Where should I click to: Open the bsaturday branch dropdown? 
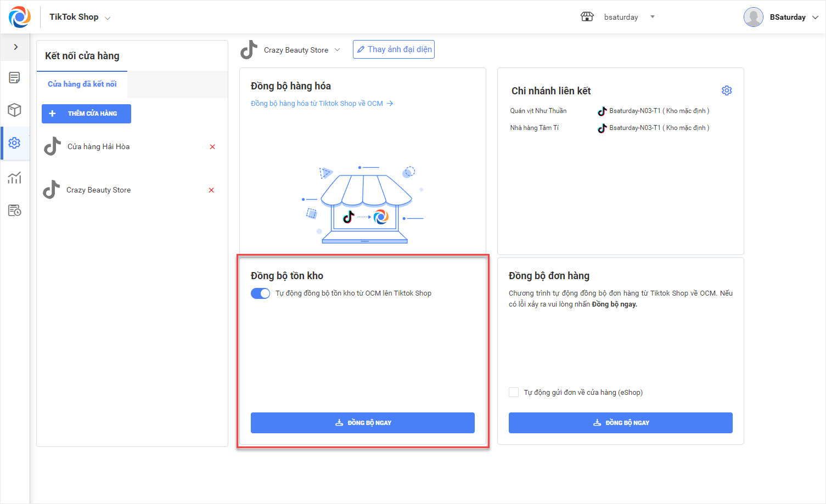652,17
